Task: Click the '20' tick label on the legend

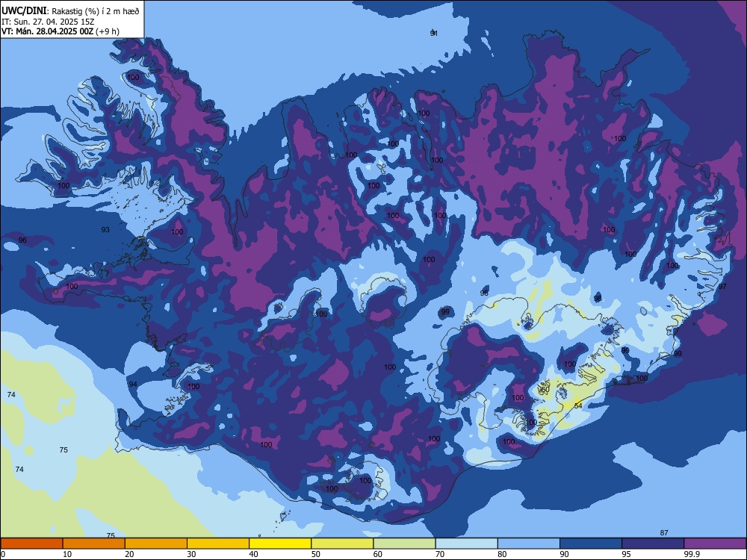Action: pyautogui.click(x=129, y=554)
